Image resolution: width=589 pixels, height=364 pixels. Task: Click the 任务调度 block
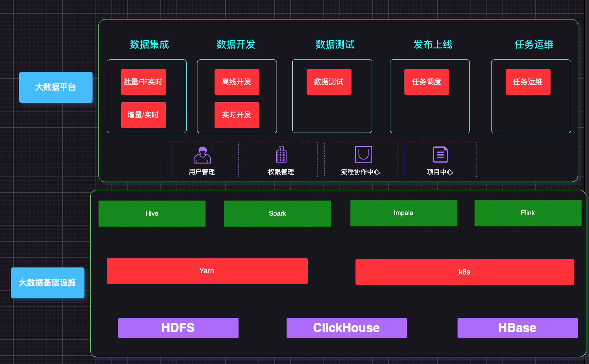[x=427, y=82]
